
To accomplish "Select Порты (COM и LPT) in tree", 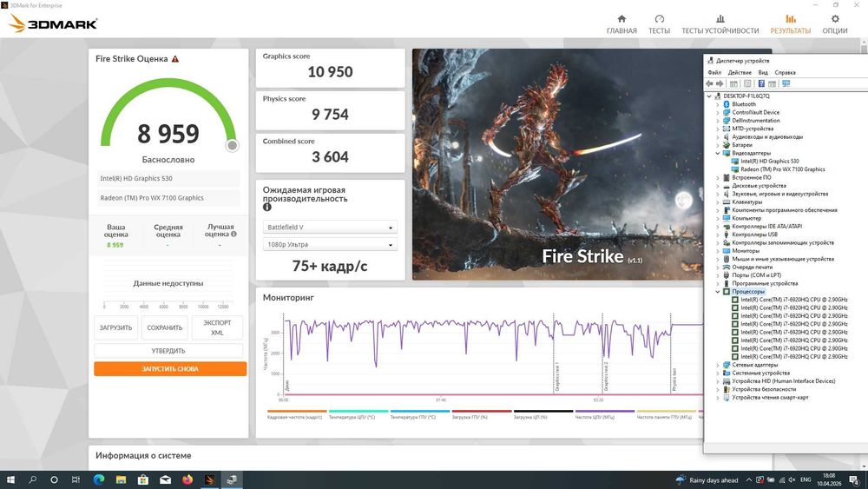I will 756,275.
